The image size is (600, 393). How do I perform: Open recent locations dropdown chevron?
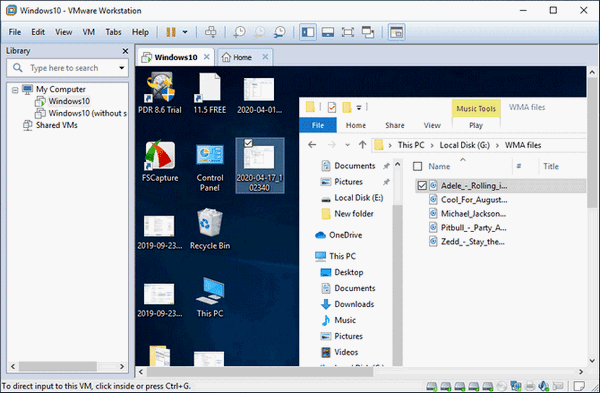pyautogui.click(x=347, y=145)
